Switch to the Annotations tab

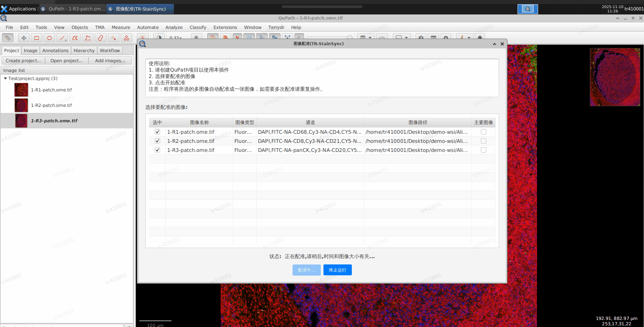55,50
